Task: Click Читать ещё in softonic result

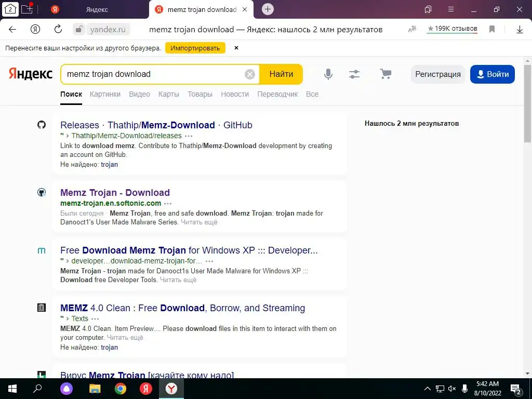Action: click(x=199, y=222)
